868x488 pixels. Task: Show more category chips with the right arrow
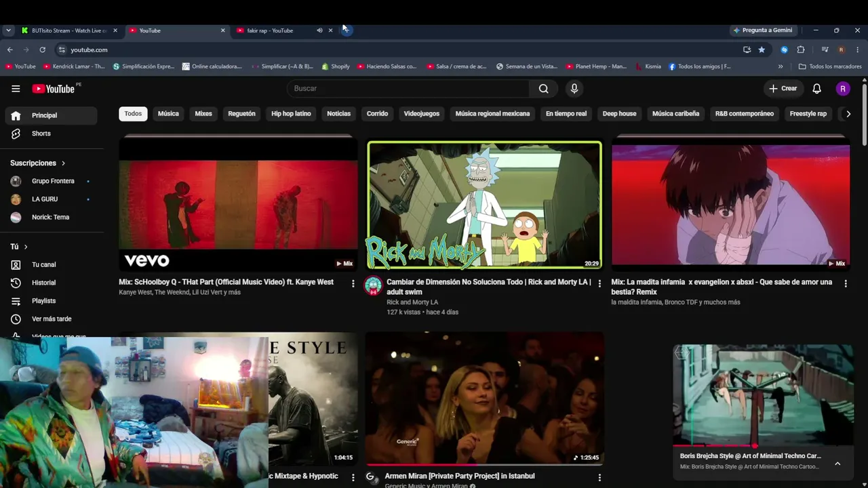[848, 114]
